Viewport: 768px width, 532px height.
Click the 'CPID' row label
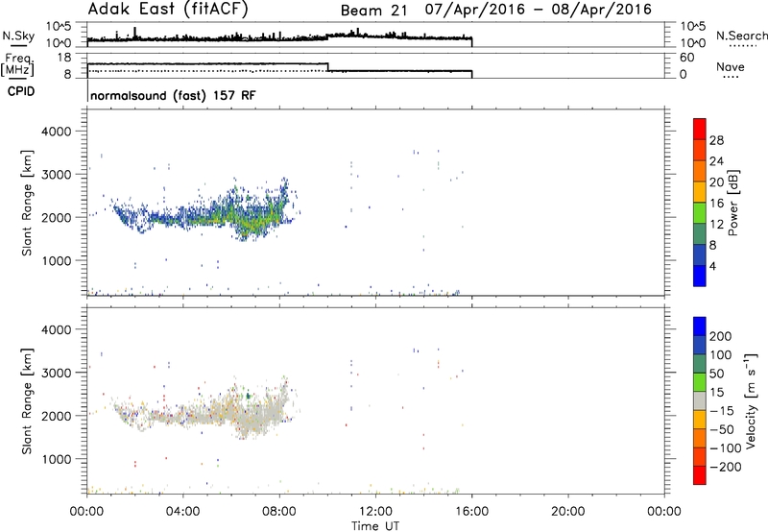(21, 91)
